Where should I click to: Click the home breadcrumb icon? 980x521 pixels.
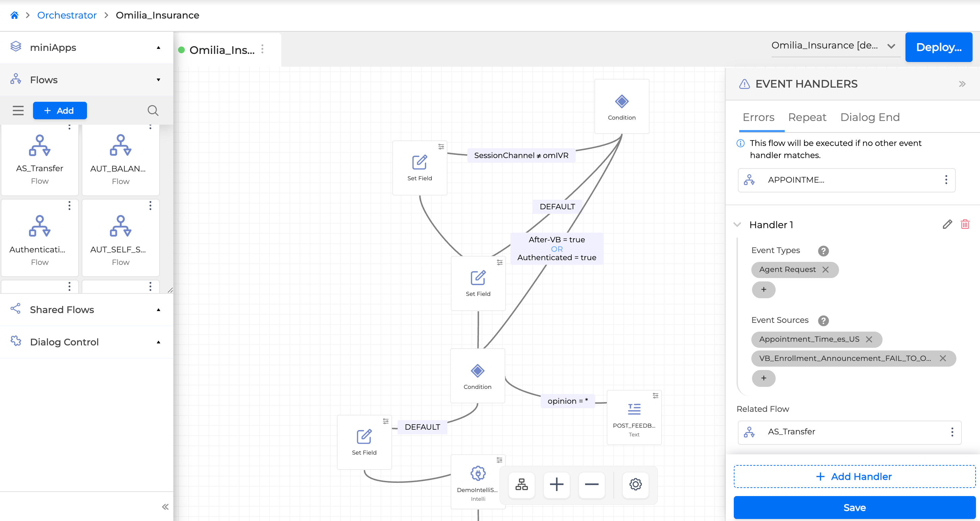[x=15, y=15]
